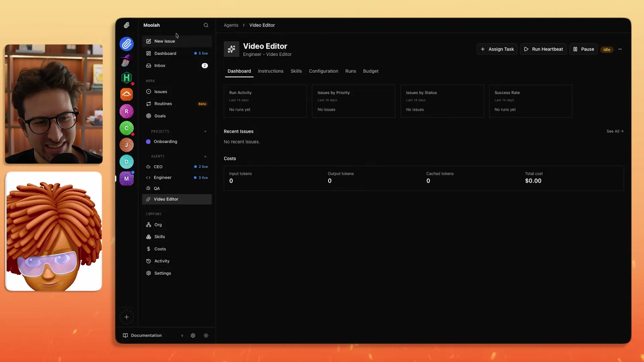Open the settings gear near Documentation

tap(193, 335)
